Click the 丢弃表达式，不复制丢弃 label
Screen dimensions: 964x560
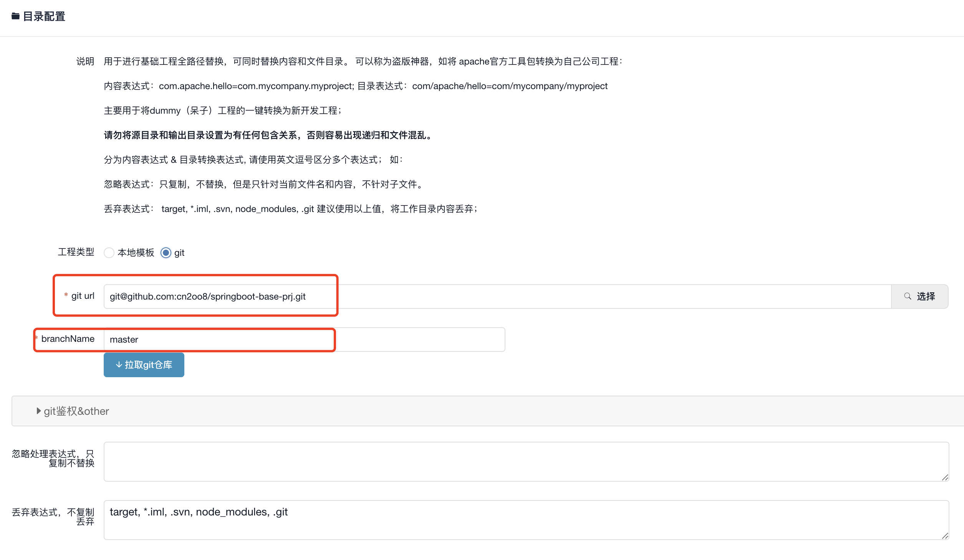(53, 517)
